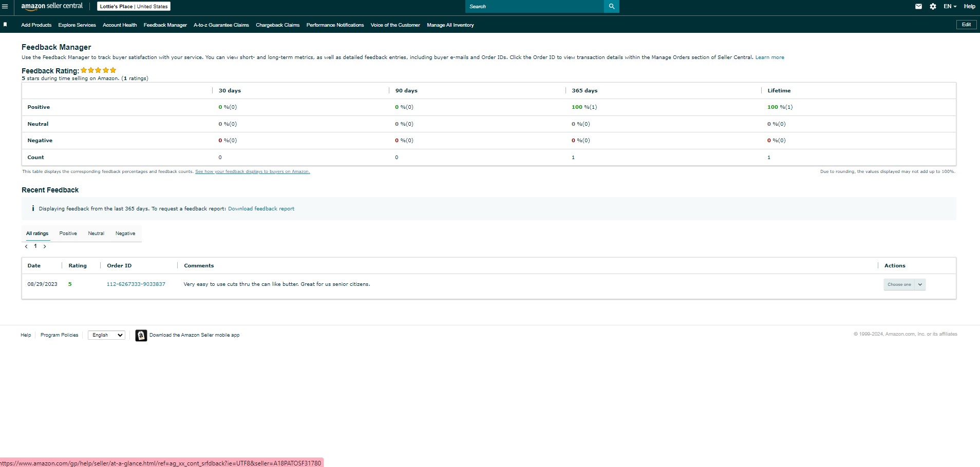This screenshot has height=467, width=980.
Task: Select the Negative ratings tab
Action: tap(125, 233)
